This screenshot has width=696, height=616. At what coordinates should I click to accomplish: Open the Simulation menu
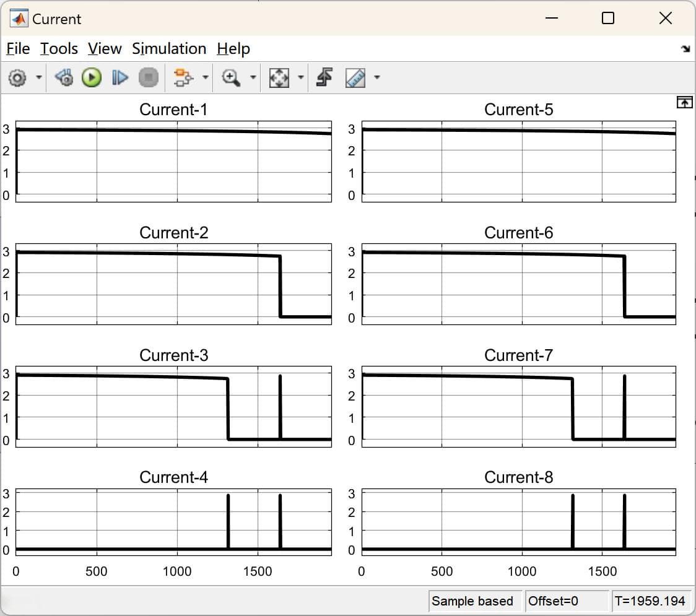pos(169,48)
